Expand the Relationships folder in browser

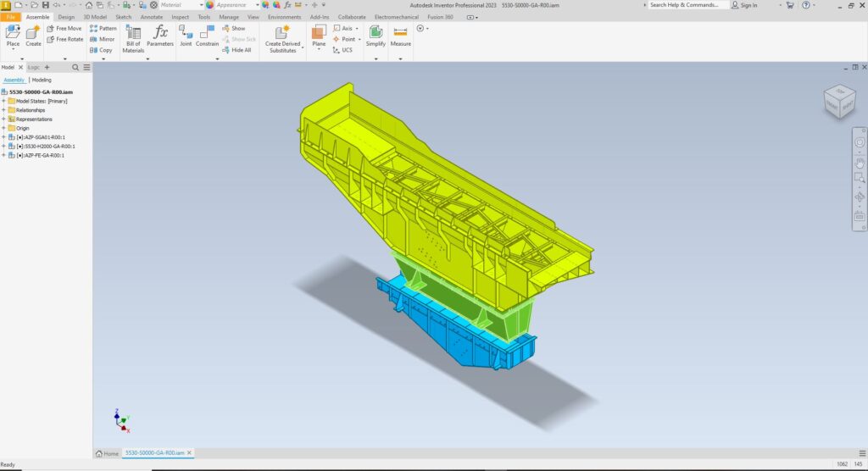(3, 110)
